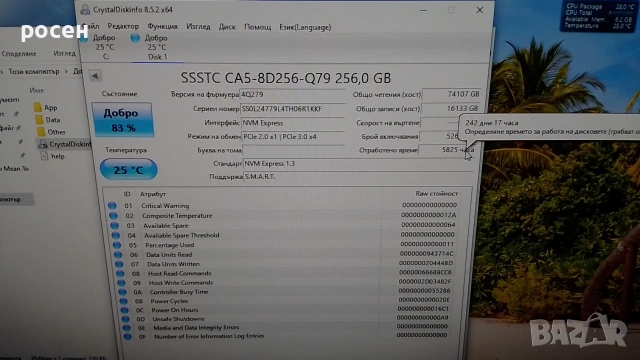Open the Data folder in File Explorer

click(48, 120)
